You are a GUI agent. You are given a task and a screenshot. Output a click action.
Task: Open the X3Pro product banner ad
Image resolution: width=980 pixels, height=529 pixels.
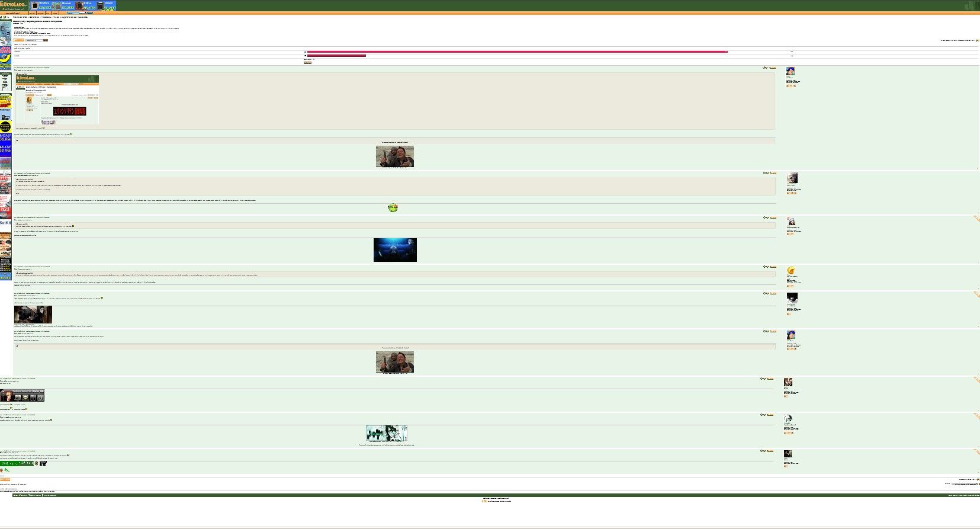(84, 5)
